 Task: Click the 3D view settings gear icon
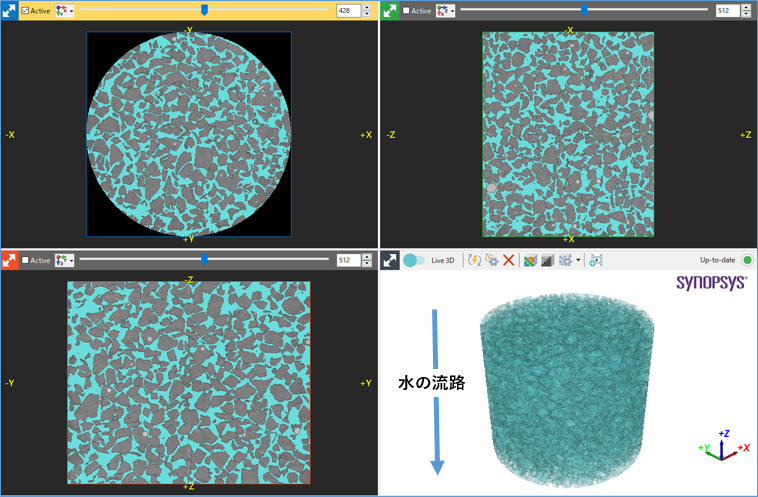(x=565, y=260)
